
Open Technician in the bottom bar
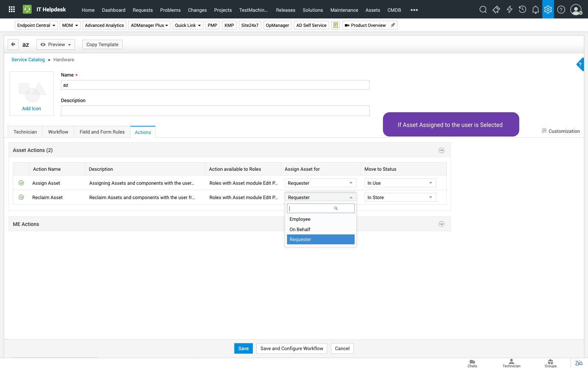[x=512, y=363]
